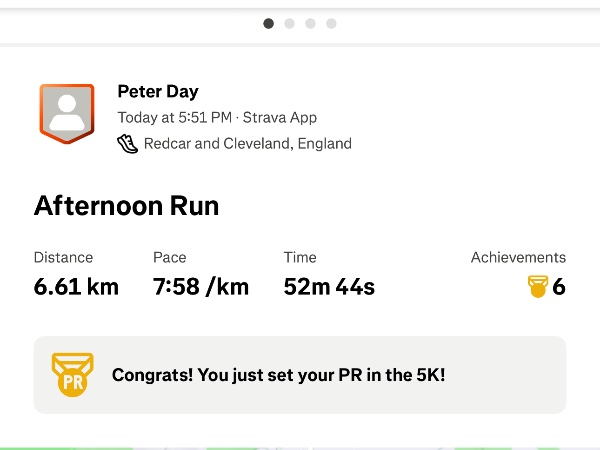This screenshot has width=600, height=450.
Task: Select the first carousel page dot
Action: click(x=268, y=23)
